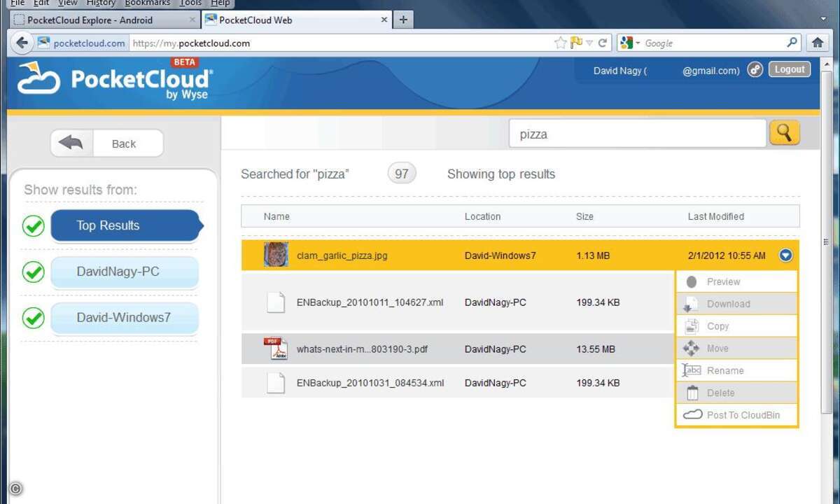The height and width of the screenshot is (504, 840).
Task: Toggle the DavidNagy-PC green checkmark
Action: [x=34, y=272]
